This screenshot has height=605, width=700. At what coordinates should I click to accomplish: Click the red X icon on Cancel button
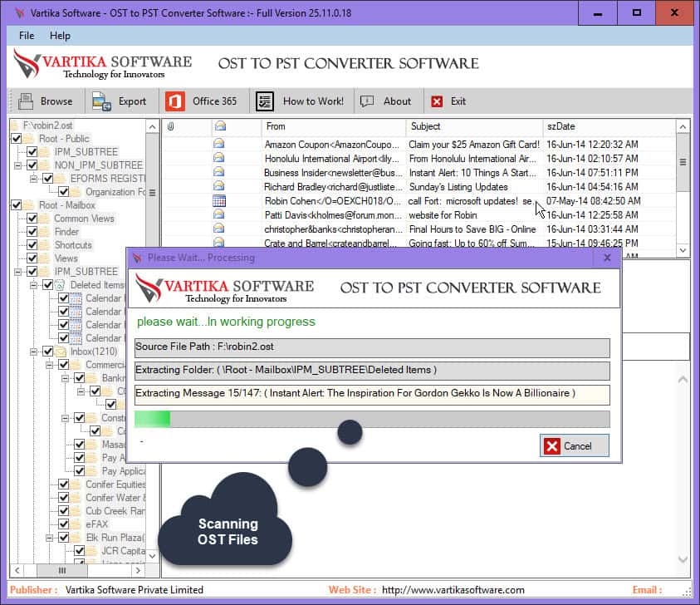coord(552,446)
